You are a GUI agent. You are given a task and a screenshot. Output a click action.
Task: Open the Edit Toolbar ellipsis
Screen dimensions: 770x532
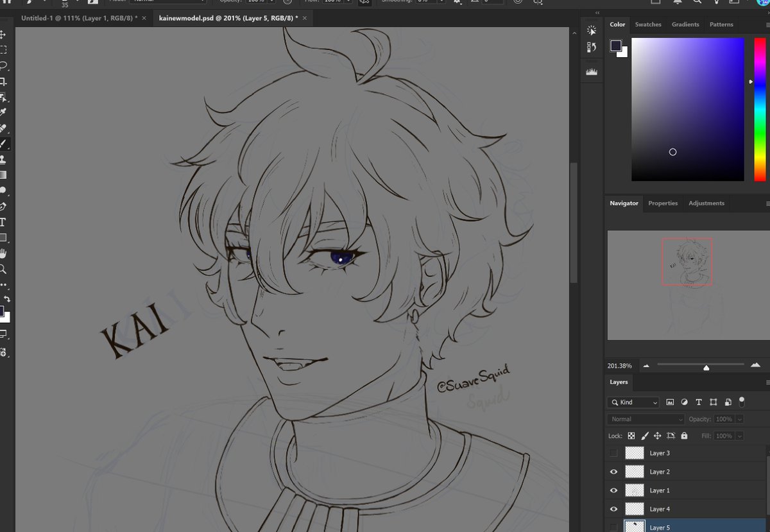pyautogui.click(x=3, y=284)
